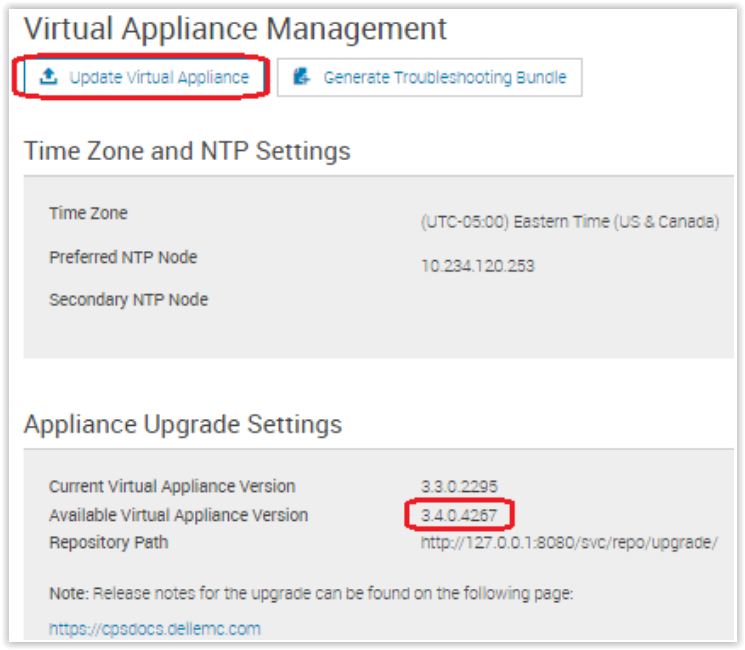
Task: Click the available version number 3.4.0.4267
Action: pyautogui.click(x=459, y=515)
